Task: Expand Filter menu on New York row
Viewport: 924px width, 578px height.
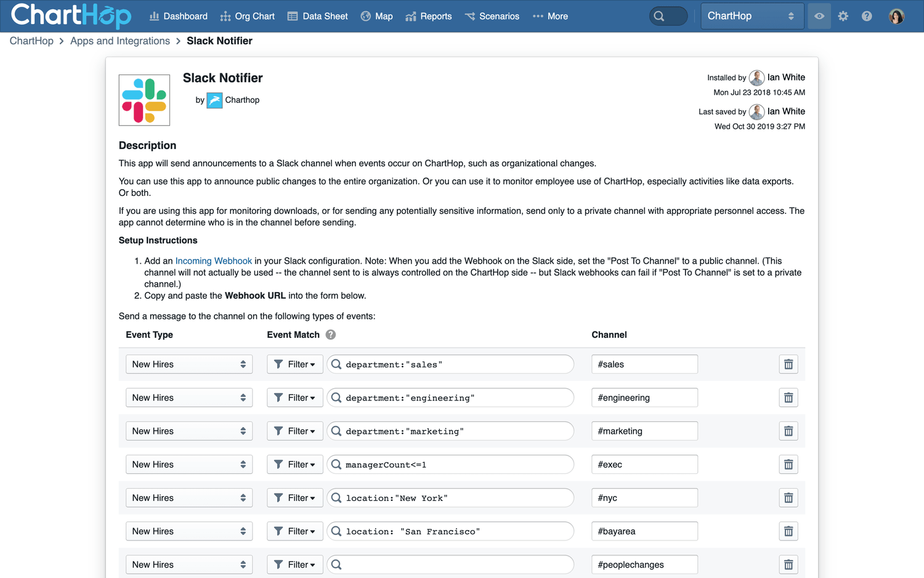Action: (x=294, y=498)
